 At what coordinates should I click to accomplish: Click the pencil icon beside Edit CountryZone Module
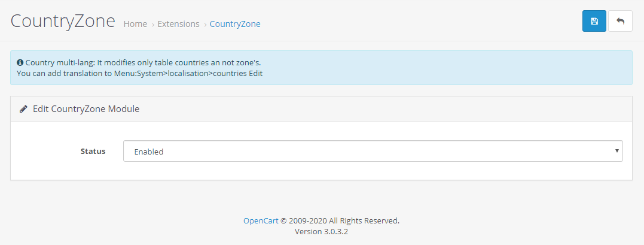click(23, 109)
